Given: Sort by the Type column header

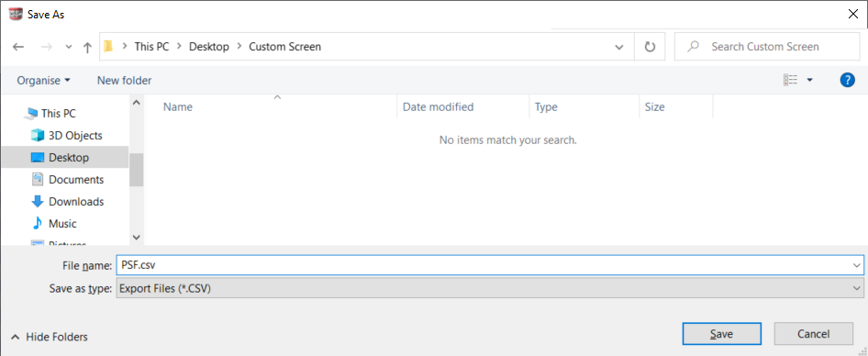Looking at the screenshot, I should pos(546,106).
